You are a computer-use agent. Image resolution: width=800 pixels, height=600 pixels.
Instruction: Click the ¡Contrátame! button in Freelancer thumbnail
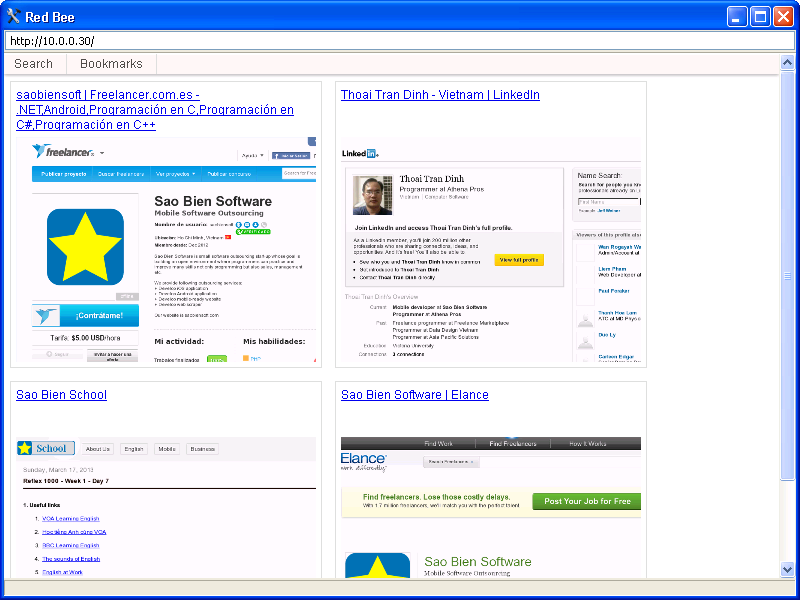pyautogui.click(x=85, y=316)
